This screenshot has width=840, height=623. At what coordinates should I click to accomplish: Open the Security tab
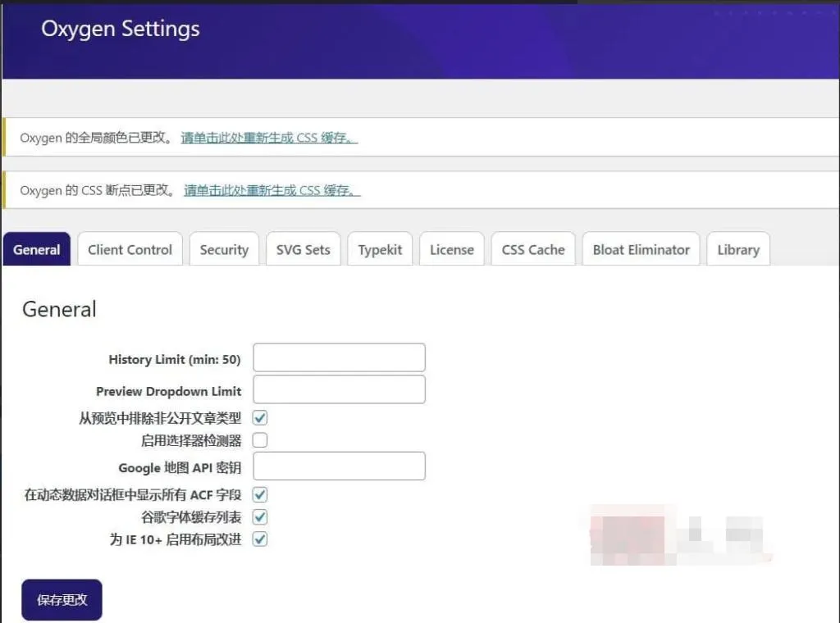[224, 249]
